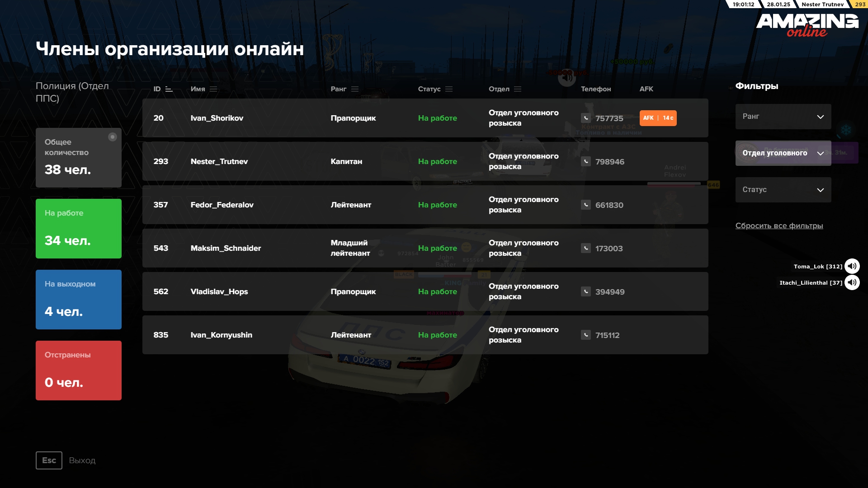Open the Статус filter dropdown
The image size is (868, 488).
[783, 190]
